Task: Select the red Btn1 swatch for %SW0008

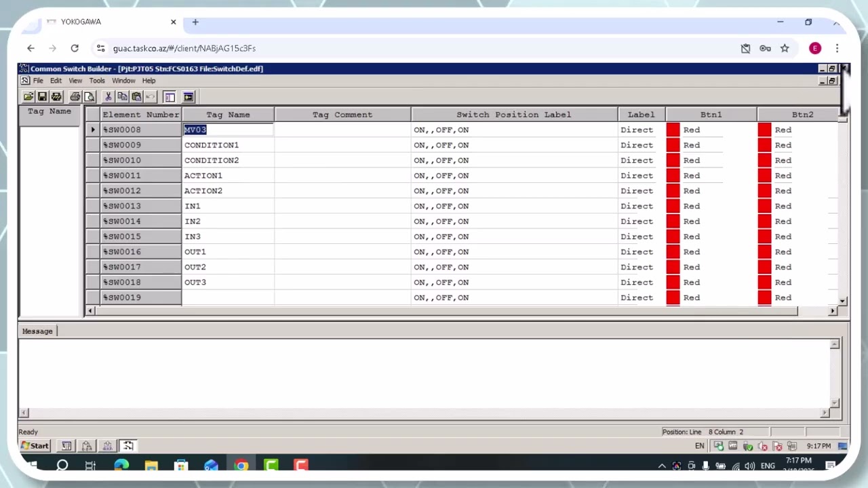Action: click(x=673, y=130)
